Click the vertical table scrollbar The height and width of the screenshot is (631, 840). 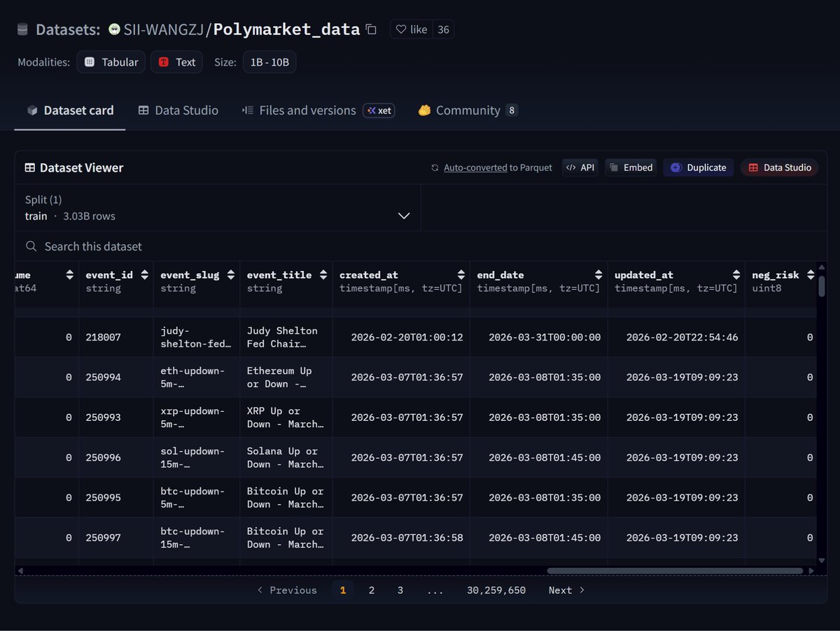[822, 286]
